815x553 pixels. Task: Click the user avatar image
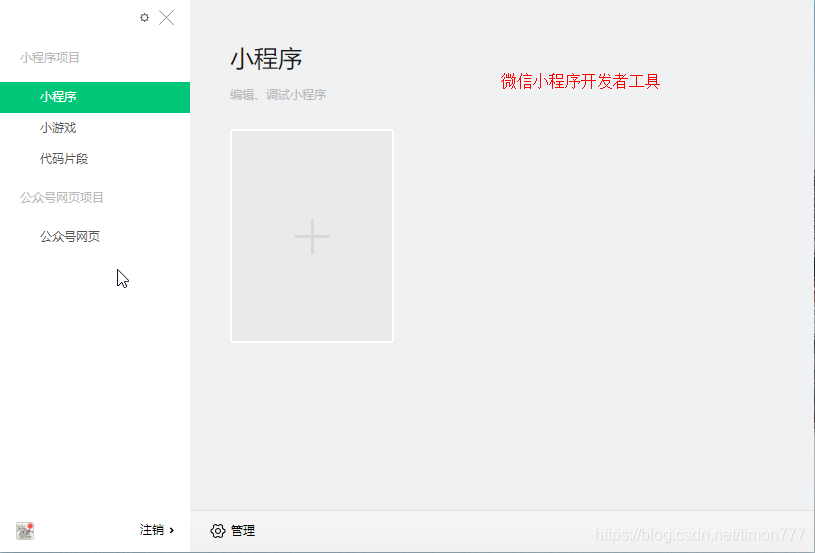(25, 531)
